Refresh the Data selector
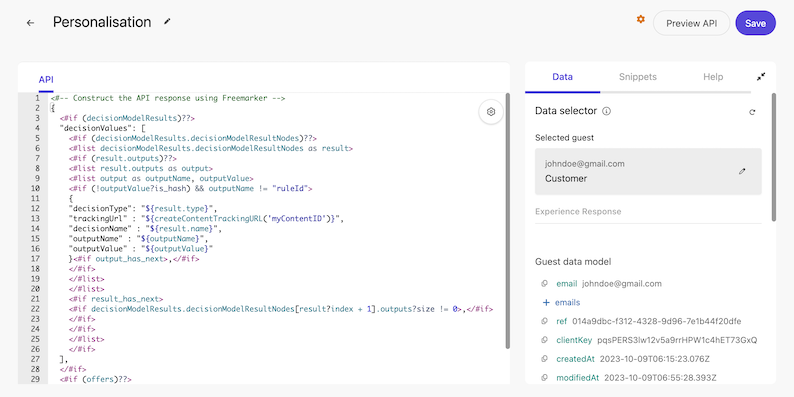794x397 pixels. tap(752, 112)
